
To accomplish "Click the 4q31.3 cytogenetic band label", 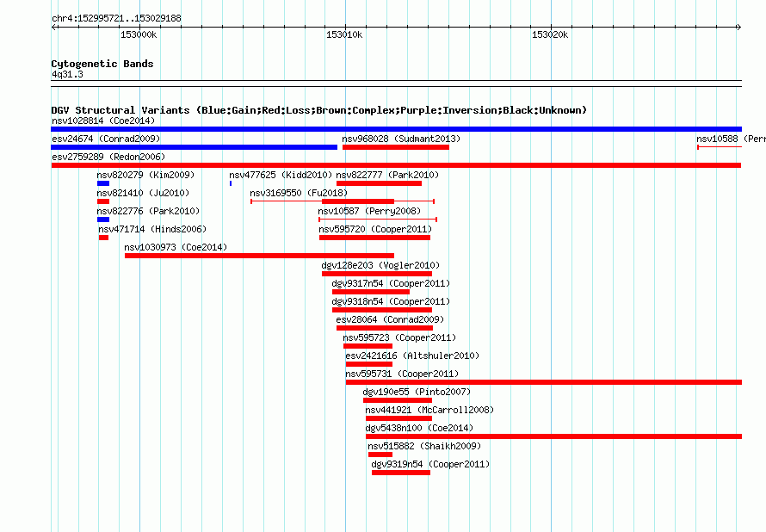I will 67,74.
